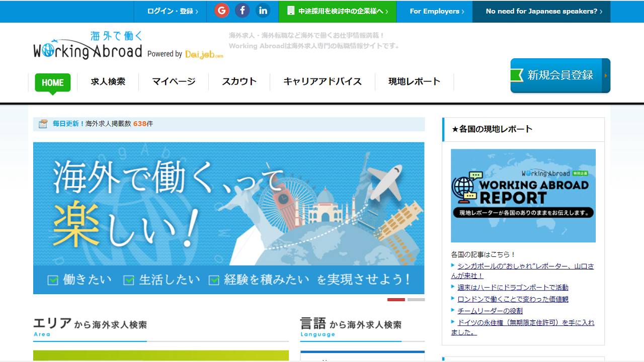Open the 求人検索 menu item
644x362 pixels.
(x=108, y=81)
